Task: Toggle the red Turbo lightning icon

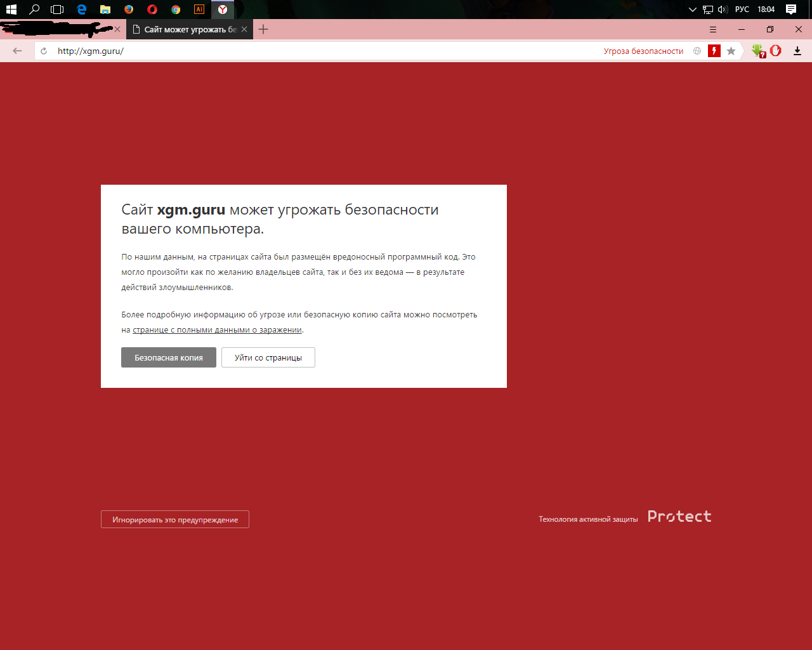Action: (x=714, y=51)
